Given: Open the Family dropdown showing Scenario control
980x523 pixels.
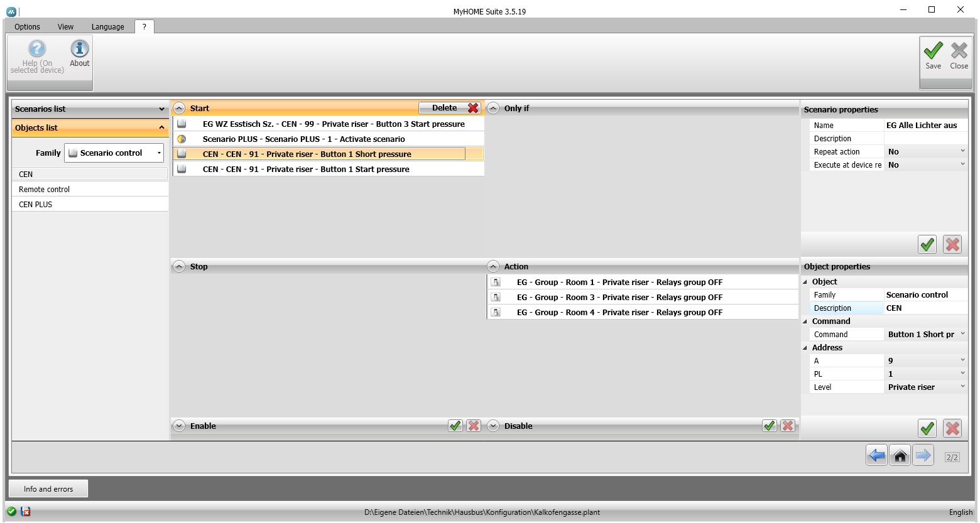Looking at the screenshot, I should (x=114, y=153).
